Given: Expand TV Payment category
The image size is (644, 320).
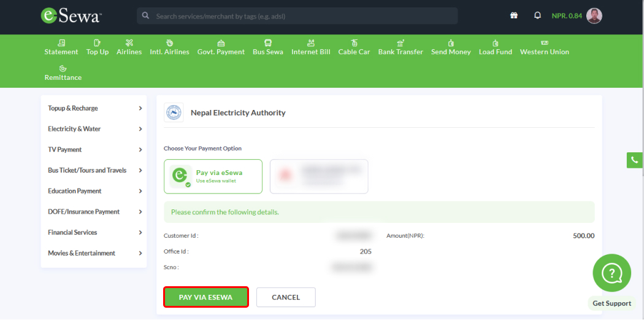Looking at the screenshot, I should 94,150.
